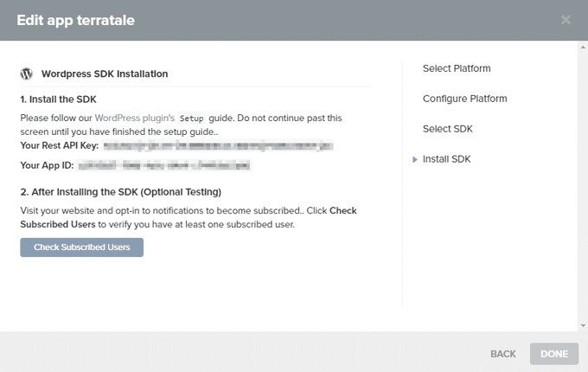Image resolution: width=588 pixels, height=372 pixels.
Task: Select the blurred Rest API Key value
Action: 218,145
